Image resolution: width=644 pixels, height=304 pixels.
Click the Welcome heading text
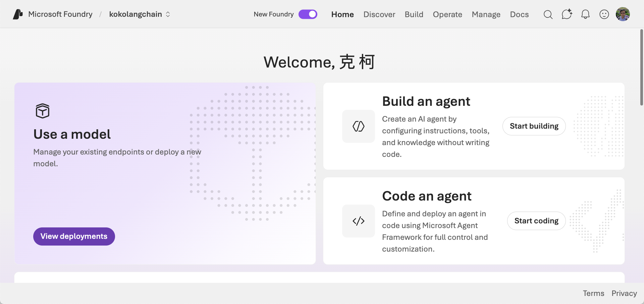pos(319,62)
